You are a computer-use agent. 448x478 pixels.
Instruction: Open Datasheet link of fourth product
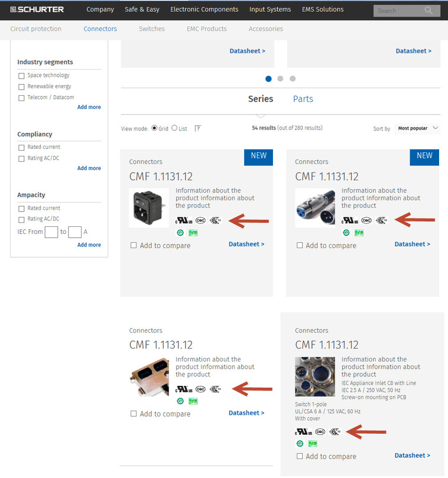pos(413,456)
